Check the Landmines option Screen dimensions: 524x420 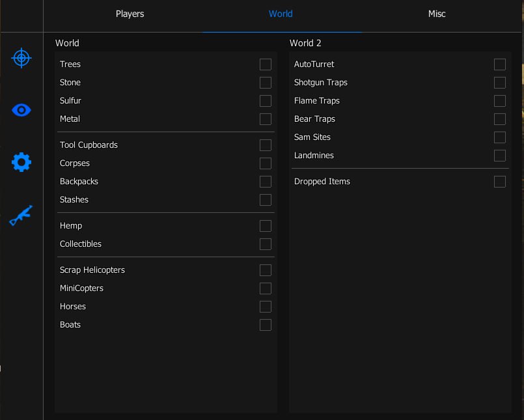tap(500, 156)
